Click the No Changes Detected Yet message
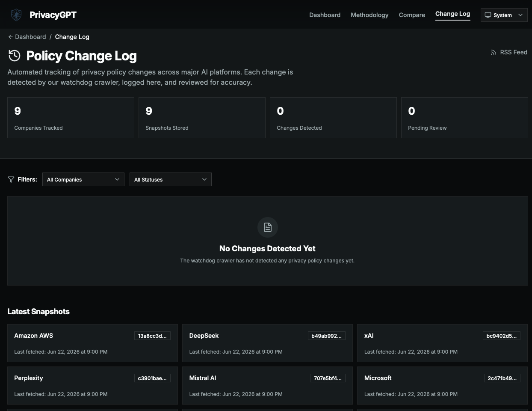This screenshot has height=411, width=532. click(267, 249)
